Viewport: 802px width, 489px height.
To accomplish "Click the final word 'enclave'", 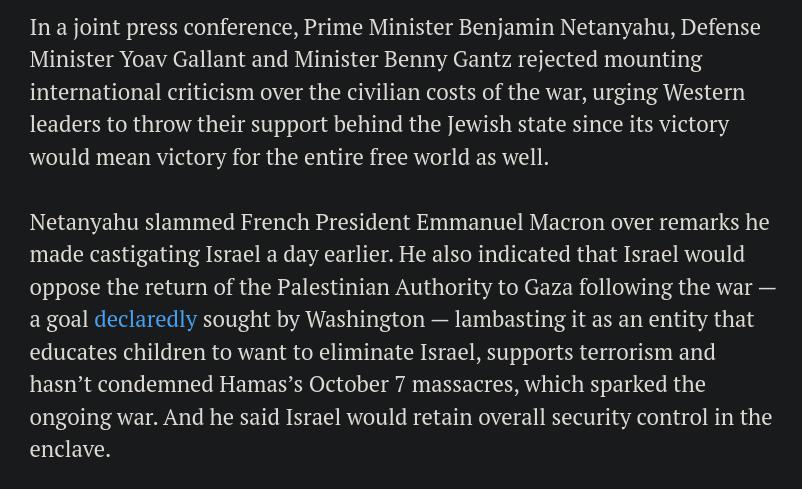I will pos(68,450).
